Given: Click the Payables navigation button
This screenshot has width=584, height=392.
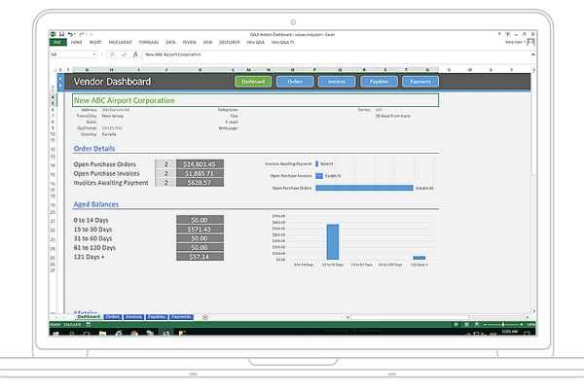Looking at the screenshot, I should tap(379, 82).
